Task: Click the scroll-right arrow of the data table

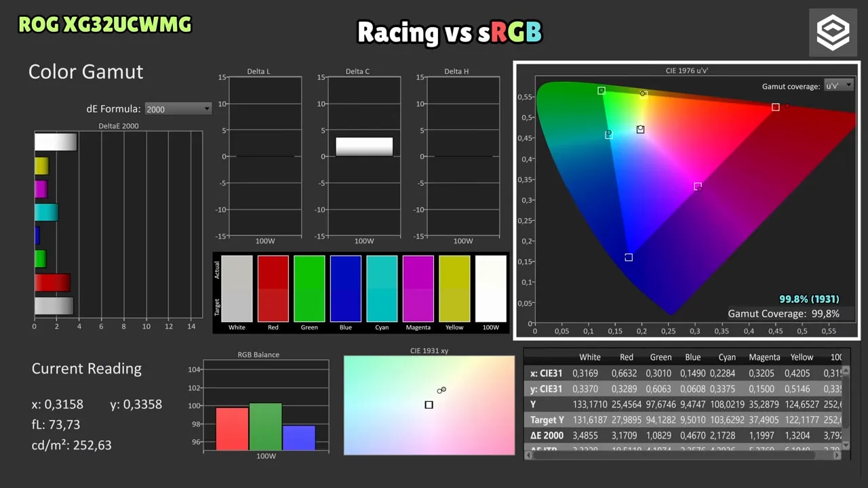Action: 837,455
